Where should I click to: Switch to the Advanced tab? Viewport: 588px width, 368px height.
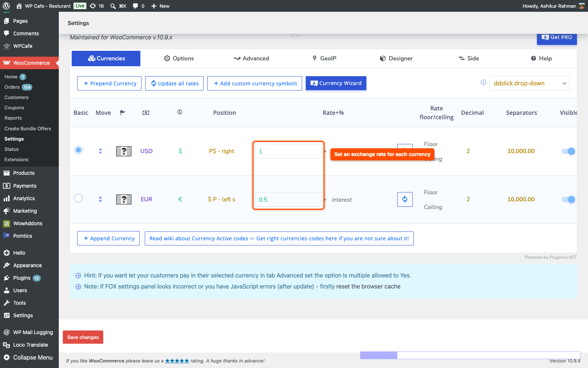[251, 59]
